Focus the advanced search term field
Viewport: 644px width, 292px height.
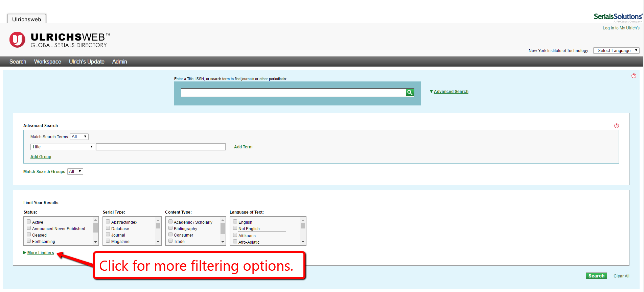(x=161, y=147)
